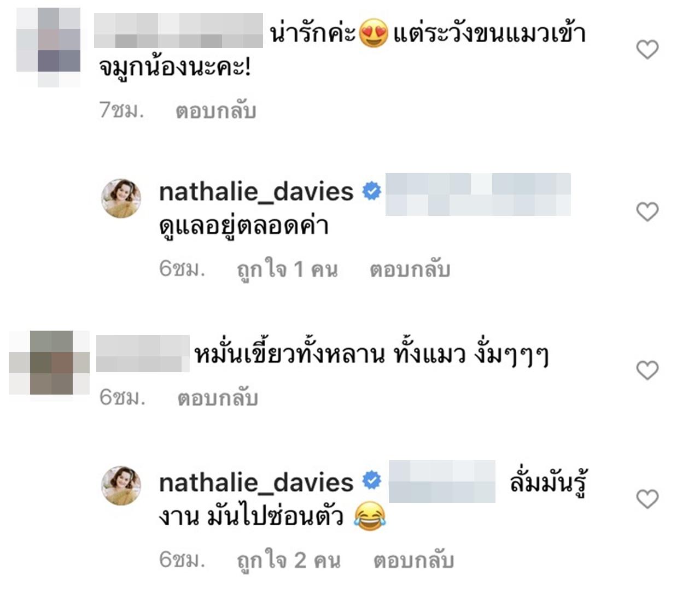The image size is (700, 611).
Task: Heart the last nathalie_davies reply with laughing emoji
Action: (x=647, y=499)
